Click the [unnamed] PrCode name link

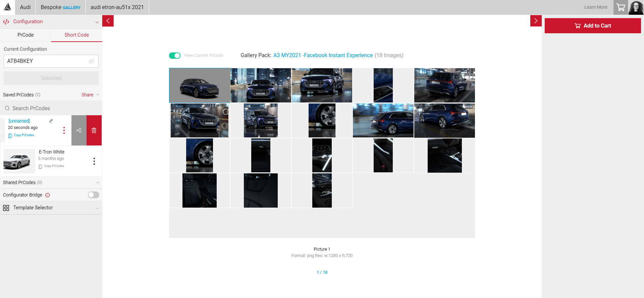[19, 121]
